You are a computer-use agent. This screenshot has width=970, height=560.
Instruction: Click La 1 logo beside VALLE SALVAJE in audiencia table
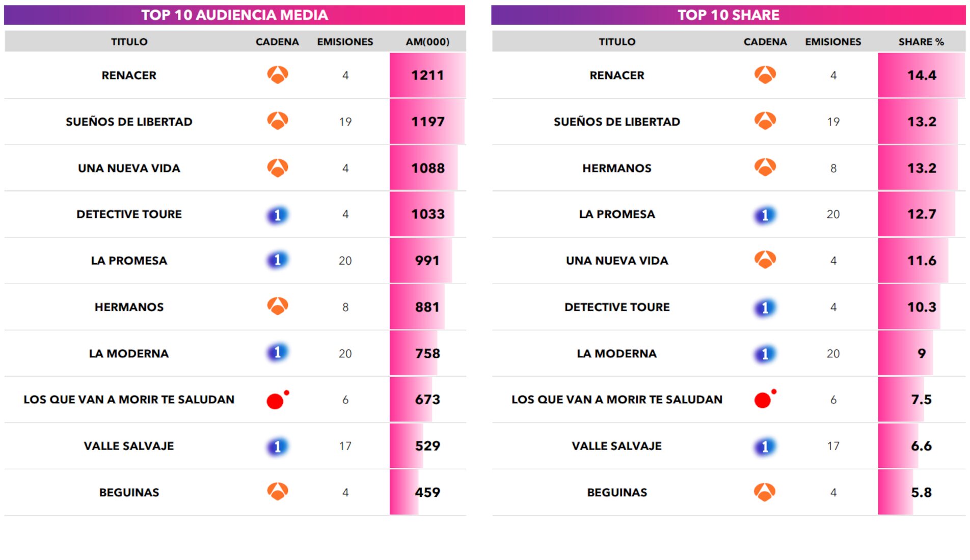point(278,446)
